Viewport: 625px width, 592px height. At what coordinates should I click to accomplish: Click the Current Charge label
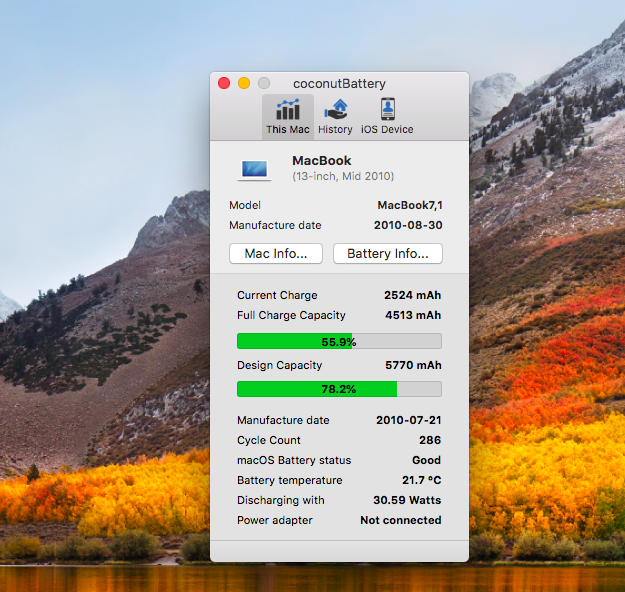(x=277, y=295)
